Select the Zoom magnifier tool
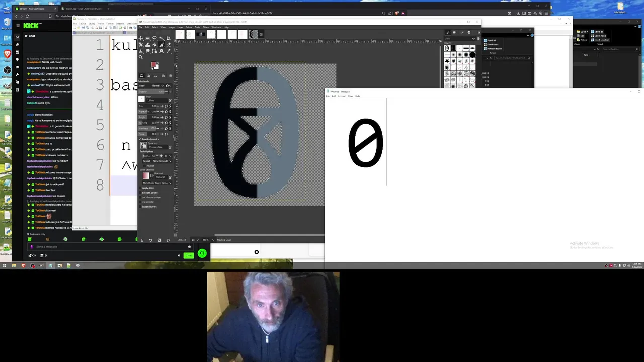 point(141,57)
